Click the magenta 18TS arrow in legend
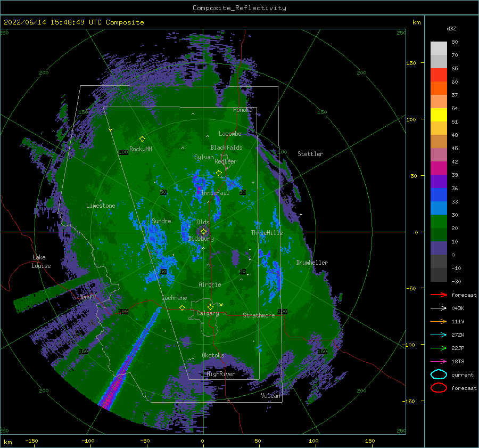Viewport: 479px width, 448px height. (x=439, y=362)
